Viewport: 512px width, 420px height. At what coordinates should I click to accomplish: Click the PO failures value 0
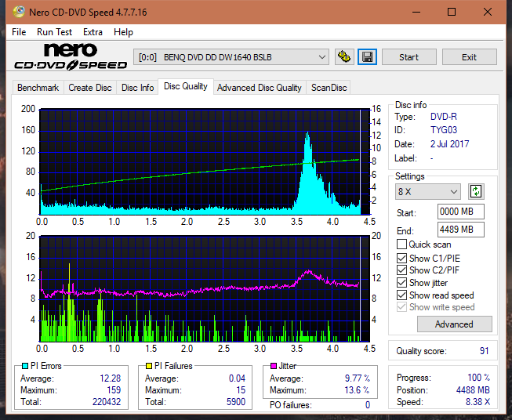click(x=368, y=405)
